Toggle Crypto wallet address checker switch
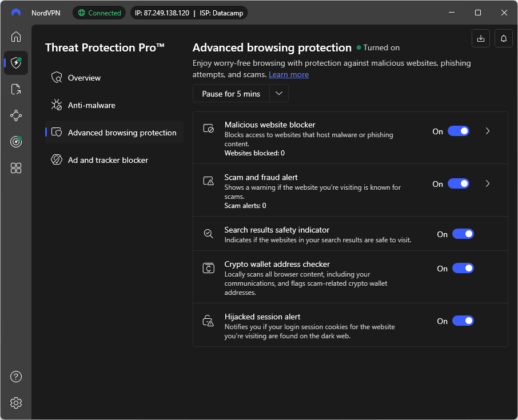 [x=463, y=269]
